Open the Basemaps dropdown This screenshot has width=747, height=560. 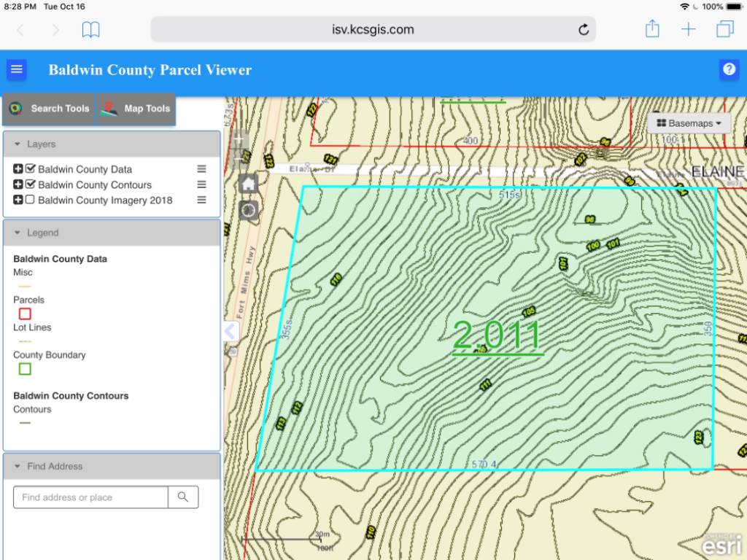click(689, 123)
